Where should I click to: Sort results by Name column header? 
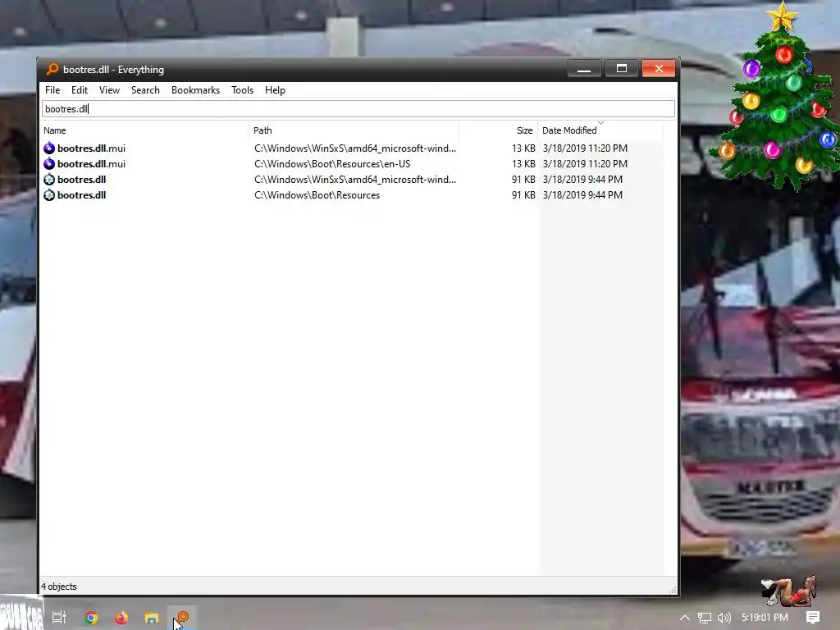(144, 130)
